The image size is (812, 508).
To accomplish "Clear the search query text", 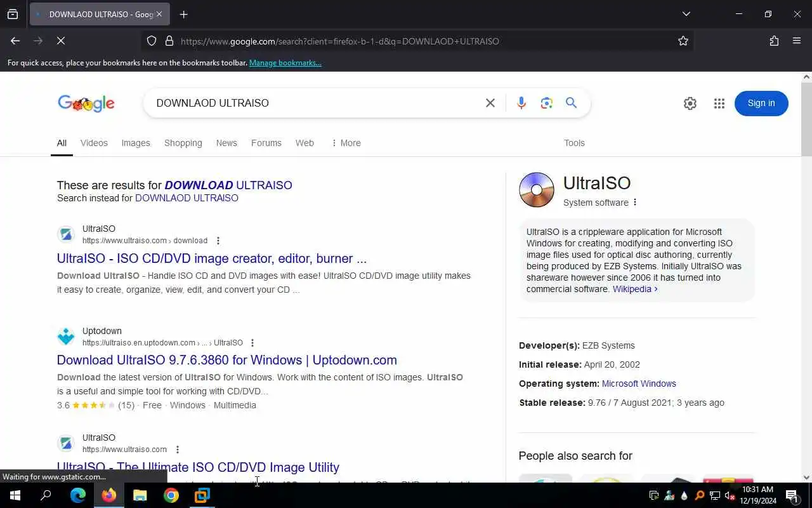I will tap(490, 103).
